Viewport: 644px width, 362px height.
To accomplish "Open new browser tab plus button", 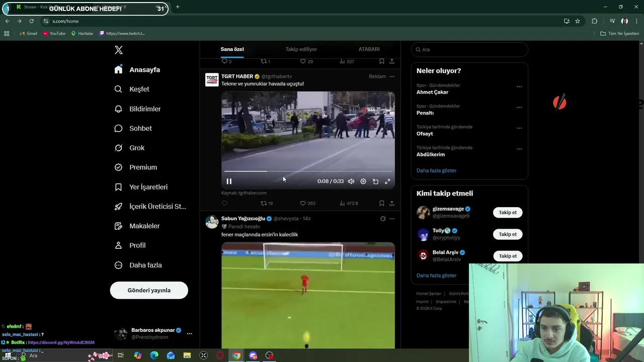I will (x=178, y=7).
